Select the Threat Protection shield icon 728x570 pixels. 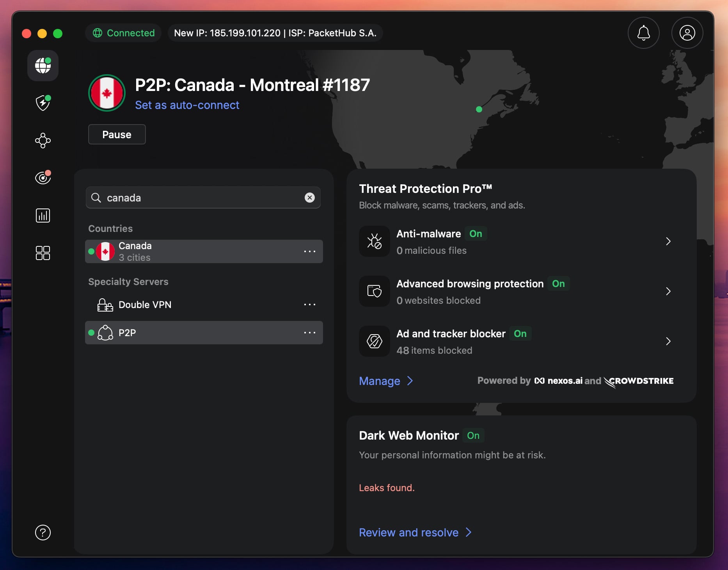click(43, 103)
